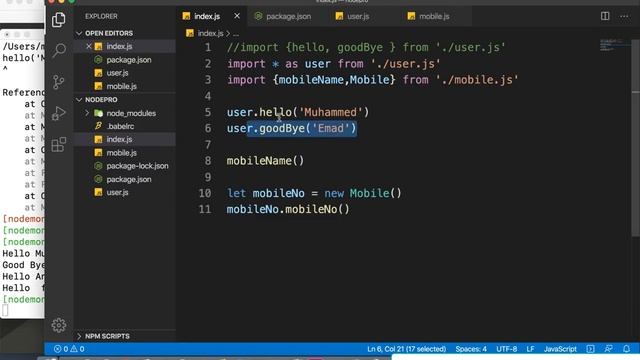
Task: Click the index.js breadcrumb
Action: point(205,33)
